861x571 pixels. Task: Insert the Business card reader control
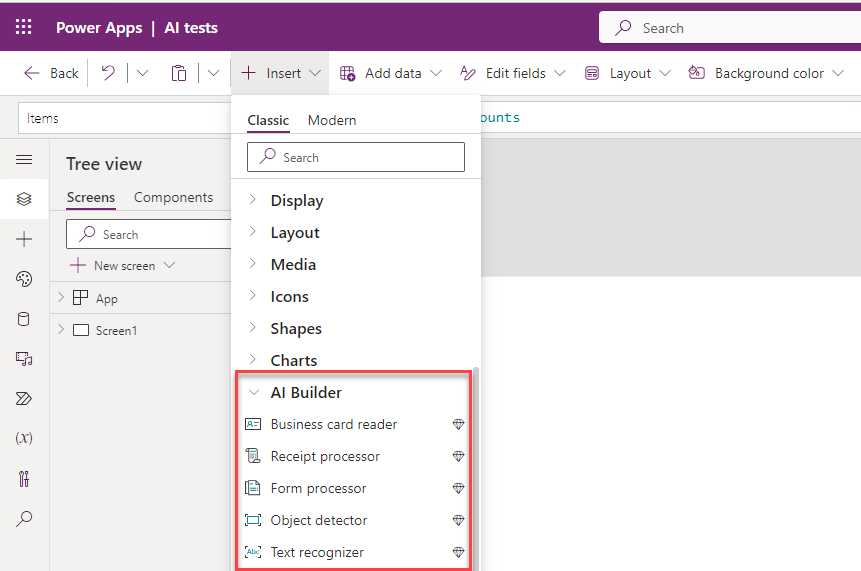(x=334, y=425)
